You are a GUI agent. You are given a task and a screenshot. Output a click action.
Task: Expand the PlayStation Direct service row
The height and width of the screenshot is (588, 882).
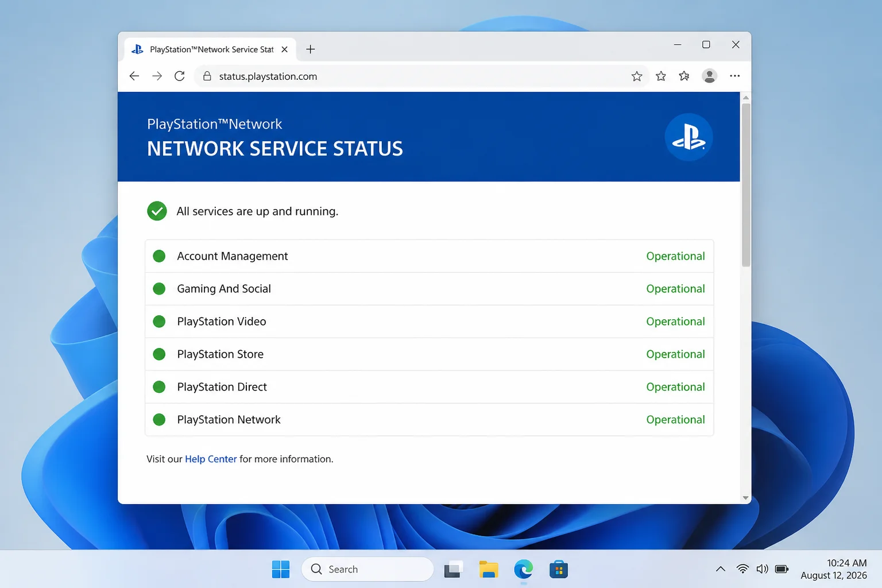430,387
